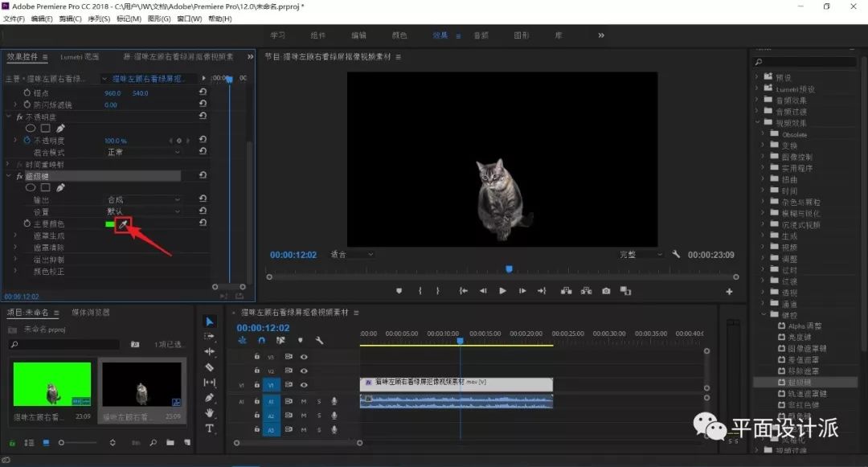Select the Pen tool in the tools panel

[x=210, y=398]
